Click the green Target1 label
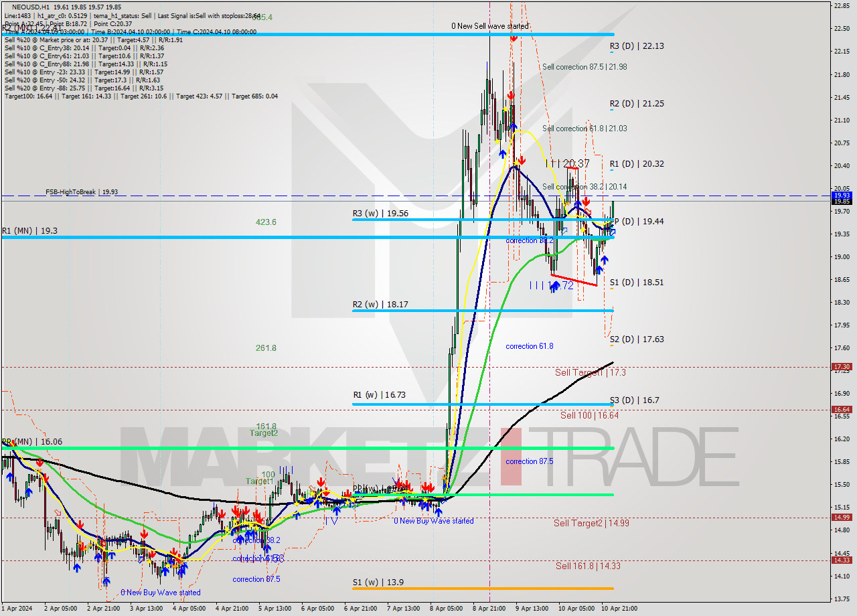 tap(258, 481)
